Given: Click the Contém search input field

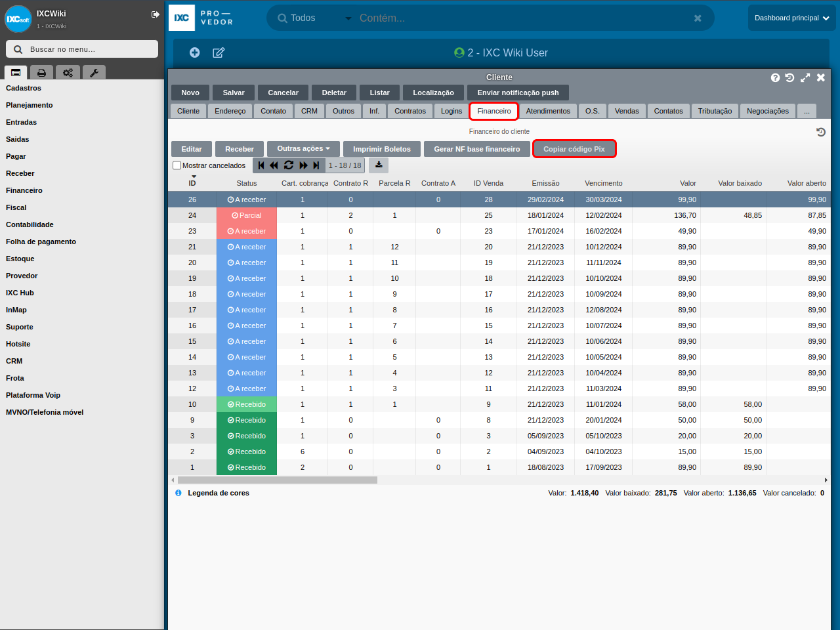Looking at the screenshot, I should click(522, 18).
